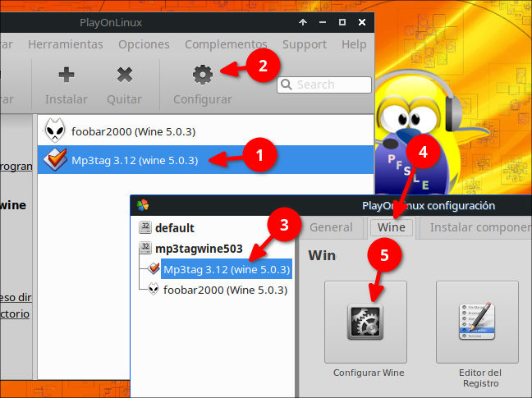The width and height of the screenshot is (532, 398).
Task: Switch to the General tab
Action: click(x=331, y=227)
